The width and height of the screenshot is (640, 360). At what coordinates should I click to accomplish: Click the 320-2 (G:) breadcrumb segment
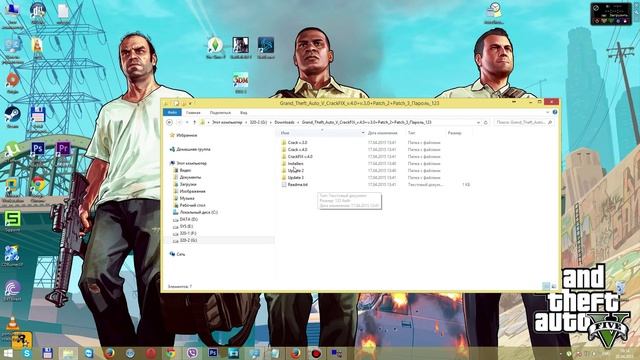click(258, 122)
